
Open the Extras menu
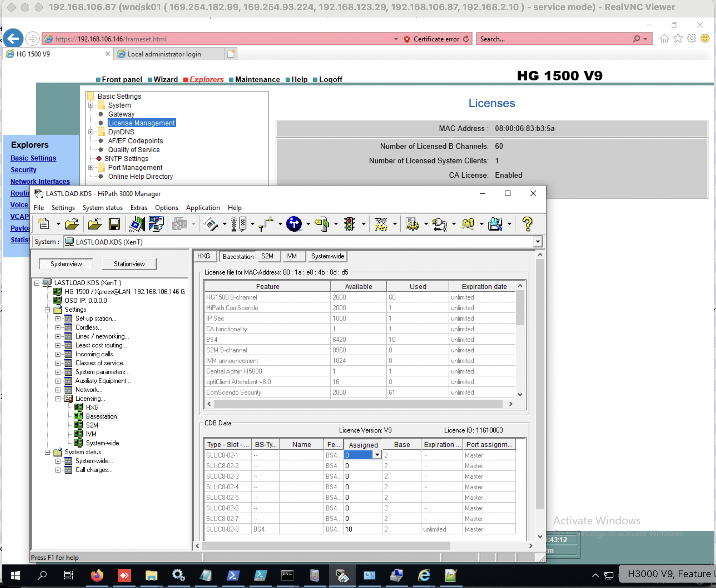[139, 208]
